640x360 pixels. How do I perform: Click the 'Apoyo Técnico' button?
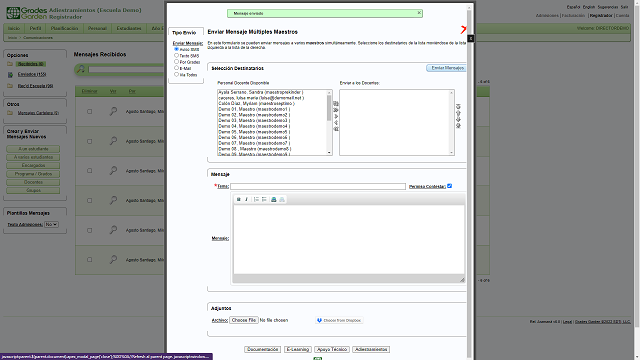332,349
